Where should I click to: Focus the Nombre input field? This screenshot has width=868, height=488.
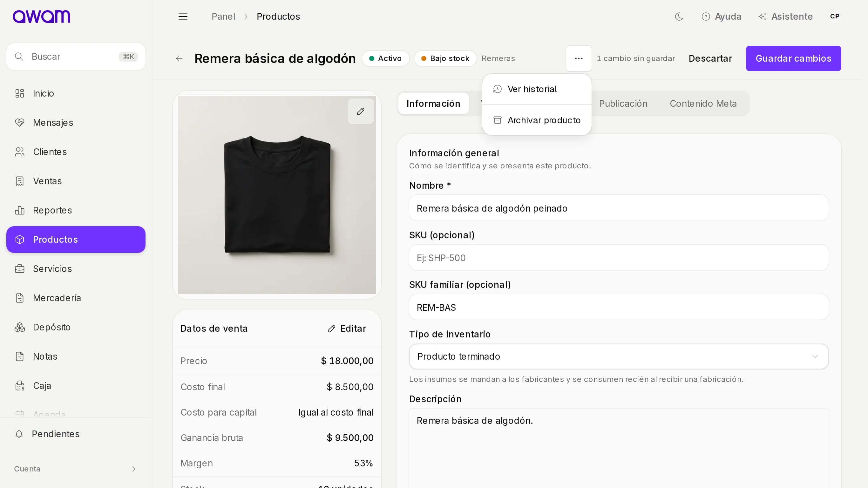(619, 208)
